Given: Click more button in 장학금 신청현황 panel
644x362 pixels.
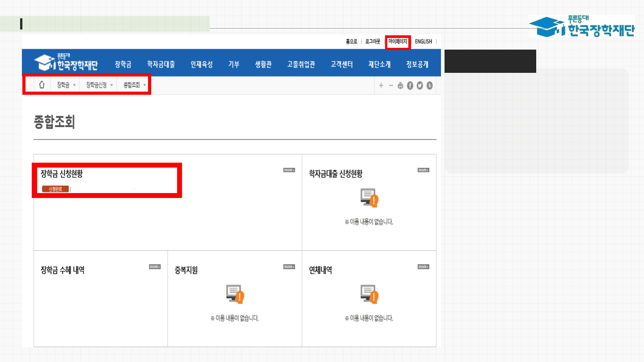Looking at the screenshot, I should 289,170.
